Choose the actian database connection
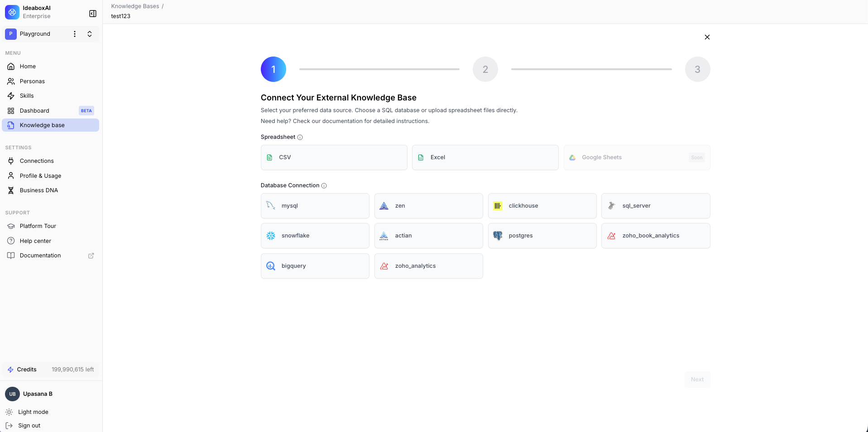The height and width of the screenshot is (432, 868). pyautogui.click(x=428, y=236)
